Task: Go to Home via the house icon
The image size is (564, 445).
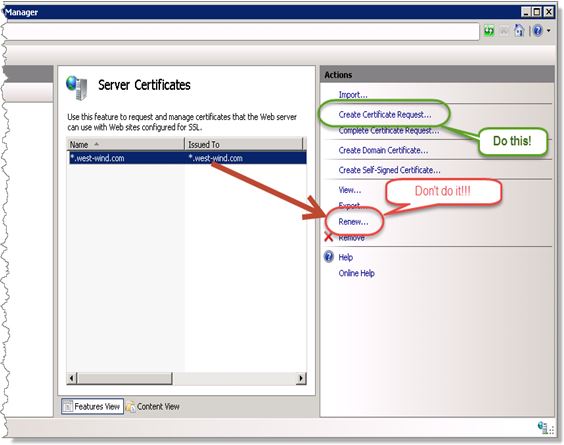Action: (519, 31)
